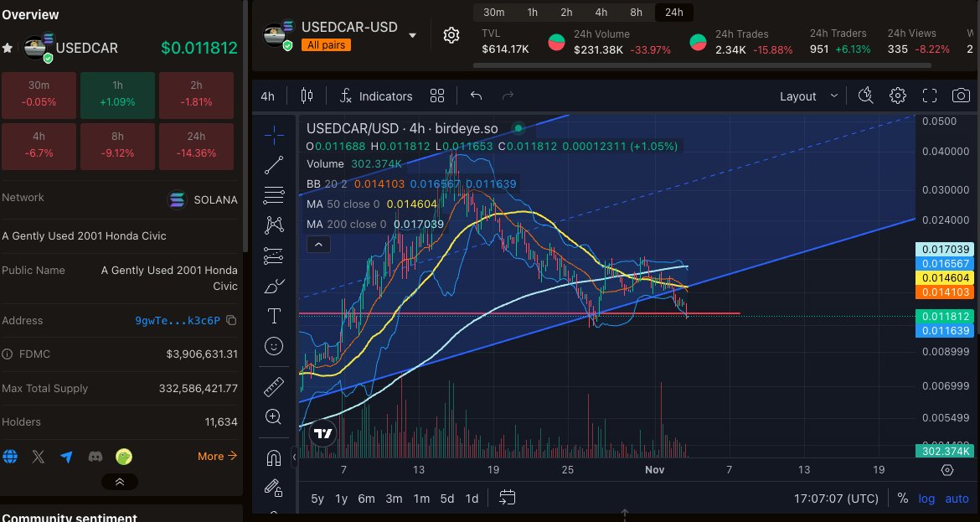Toggle the lock drawings pencil tool
The image size is (980, 522).
(x=274, y=488)
